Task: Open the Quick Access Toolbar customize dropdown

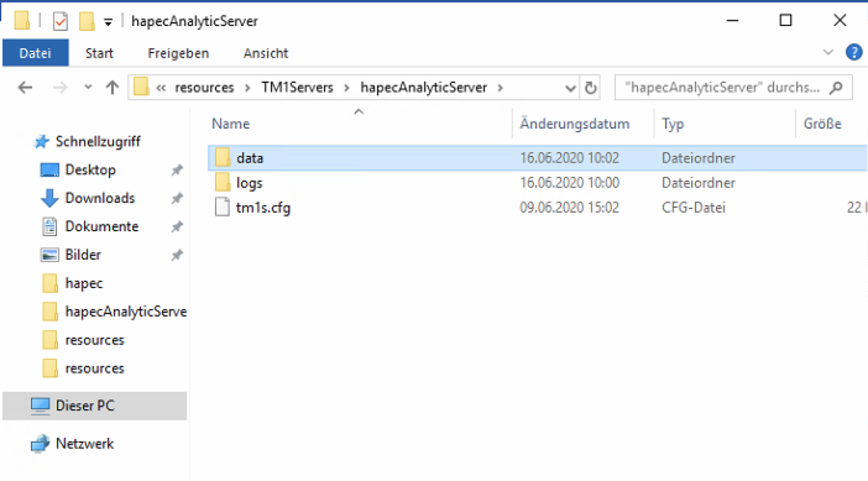Action: (x=108, y=22)
